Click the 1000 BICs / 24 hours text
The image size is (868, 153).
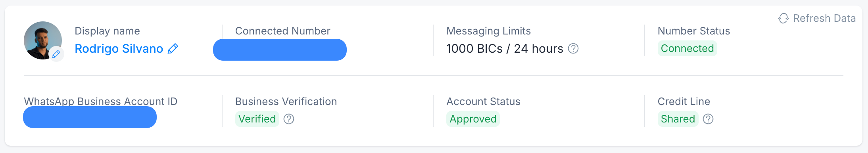click(x=505, y=49)
